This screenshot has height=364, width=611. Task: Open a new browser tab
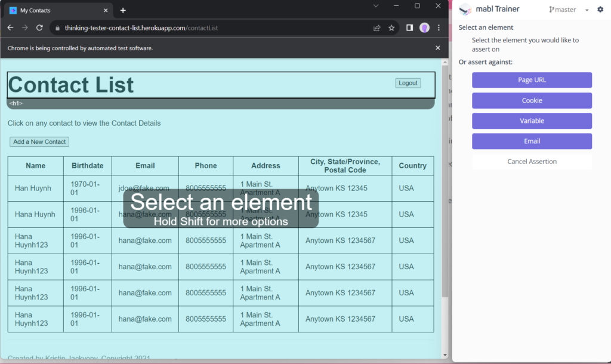tap(123, 10)
